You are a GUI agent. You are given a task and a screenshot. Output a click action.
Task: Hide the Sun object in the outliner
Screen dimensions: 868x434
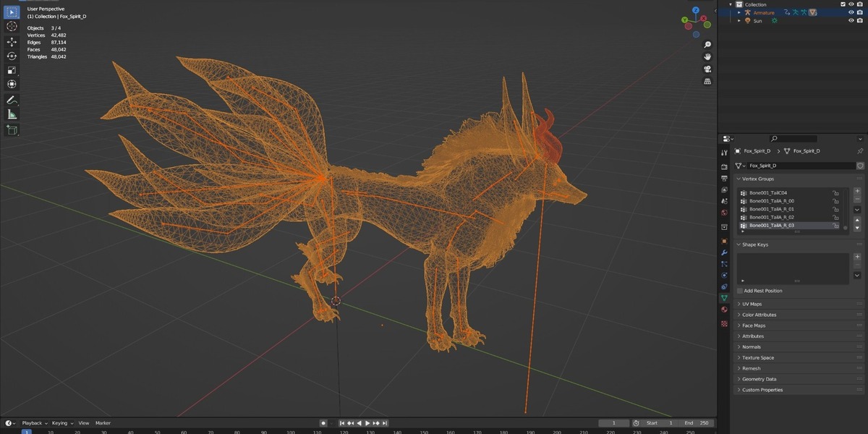pyautogui.click(x=851, y=21)
